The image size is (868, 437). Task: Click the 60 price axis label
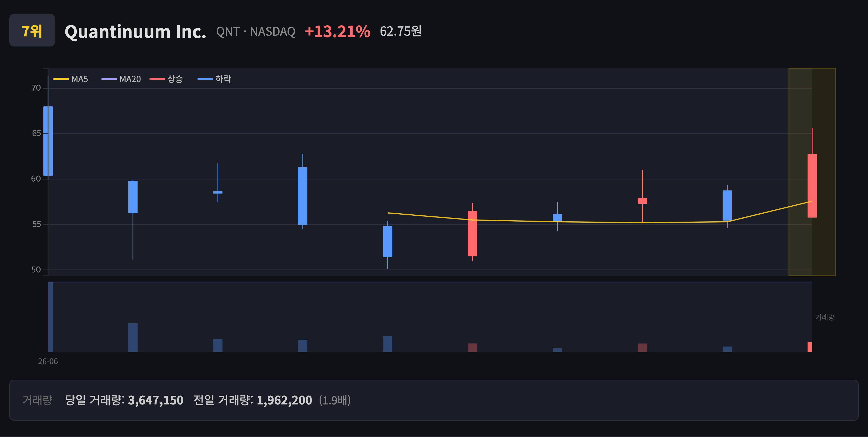(x=36, y=179)
